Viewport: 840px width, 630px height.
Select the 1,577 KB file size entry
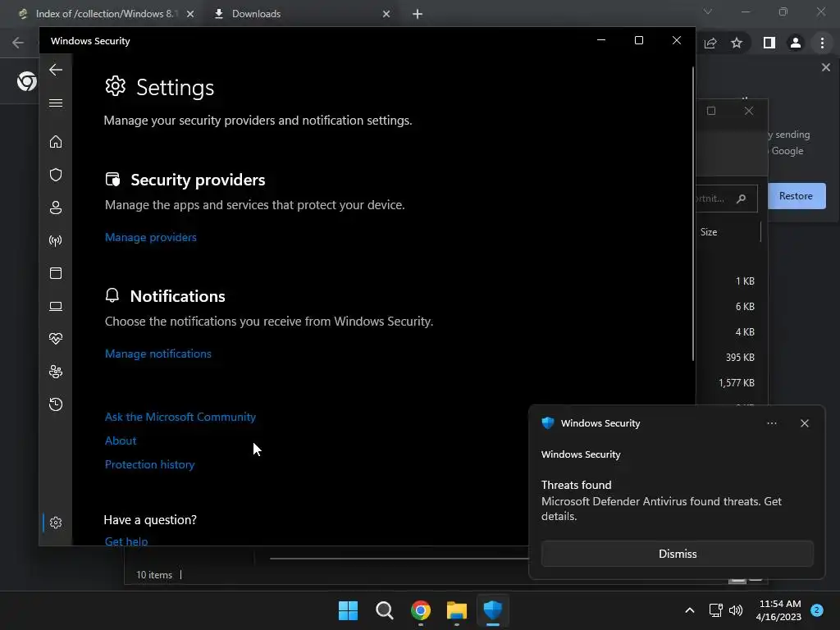tap(736, 382)
